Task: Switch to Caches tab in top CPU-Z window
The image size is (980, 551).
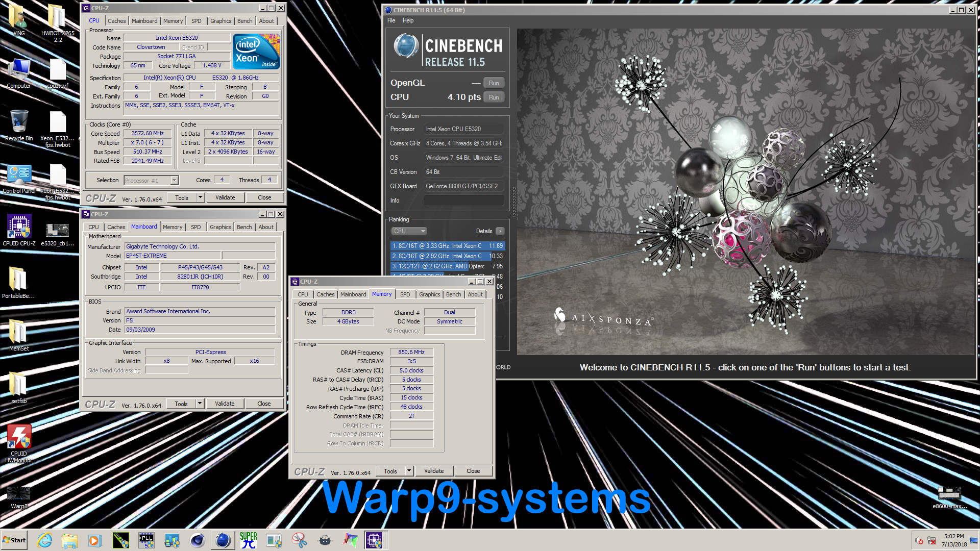Action: coord(116,21)
